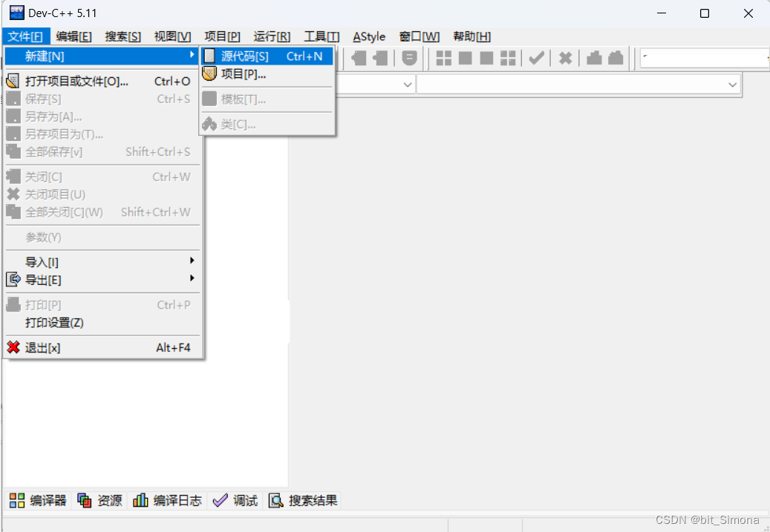Select 保存[S] in the File menu
This screenshot has height=532, width=770.
click(x=102, y=99)
